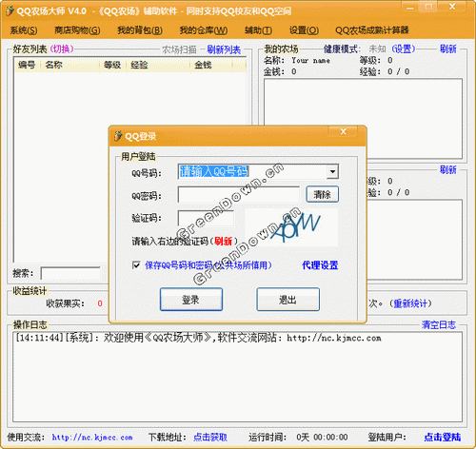Minimize the QQ农场大师 window

(410, 7)
